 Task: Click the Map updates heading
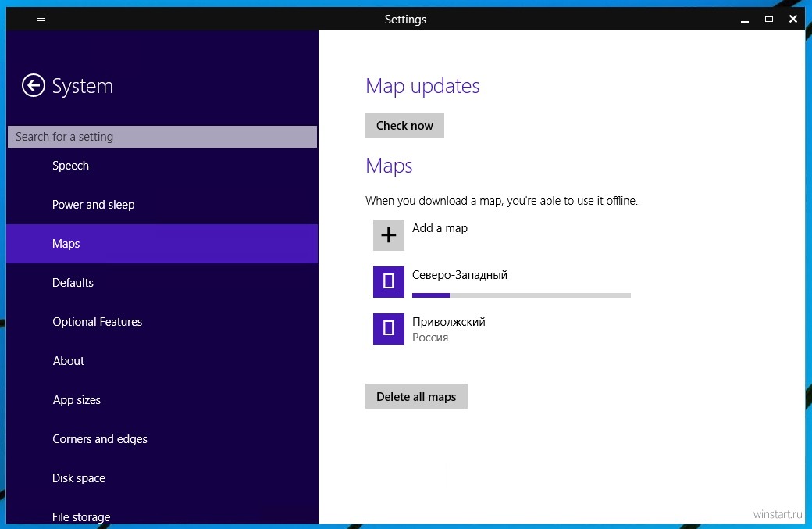(422, 86)
